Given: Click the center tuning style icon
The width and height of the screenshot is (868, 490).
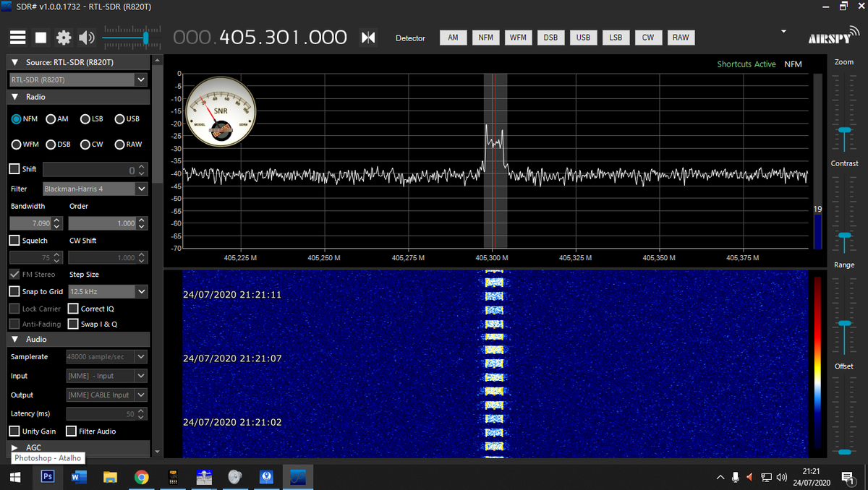Looking at the screenshot, I should tap(368, 38).
